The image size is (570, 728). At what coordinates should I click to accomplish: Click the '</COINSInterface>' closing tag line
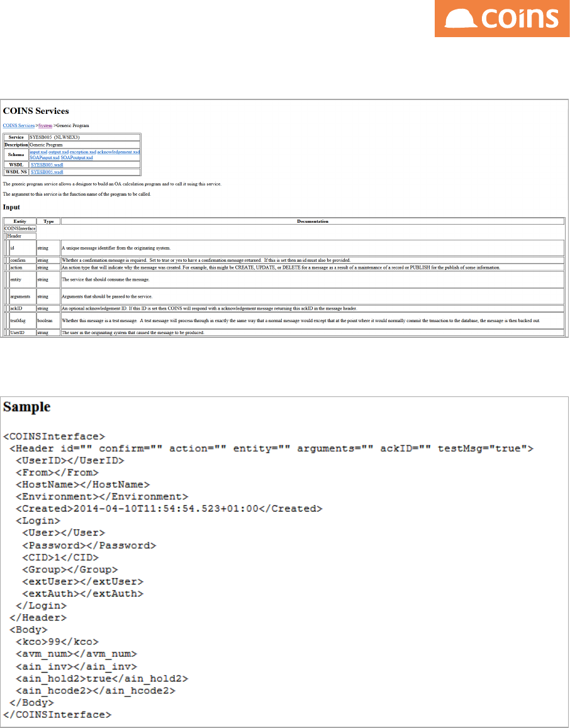tap(57, 715)
